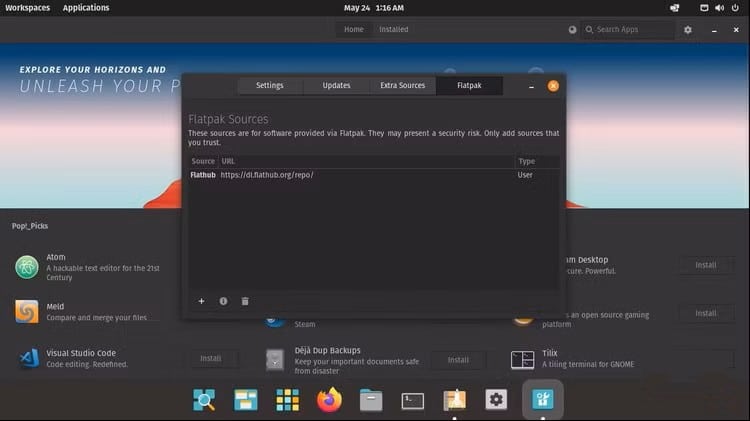Open Pop!_Shop icon in dock
The height and width of the screenshot is (421, 750).
pos(542,399)
